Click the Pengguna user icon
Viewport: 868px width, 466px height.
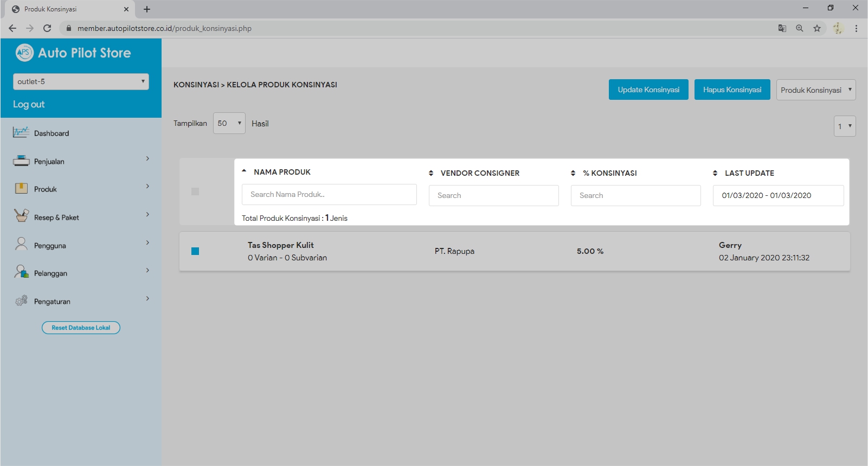click(x=21, y=245)
